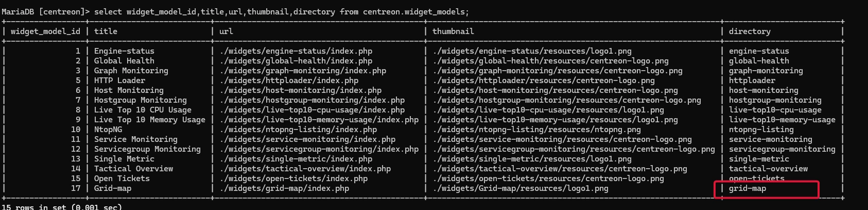Click the ntopng.png thumbnail path
868x210 pixels.
(x=537, y=130)
